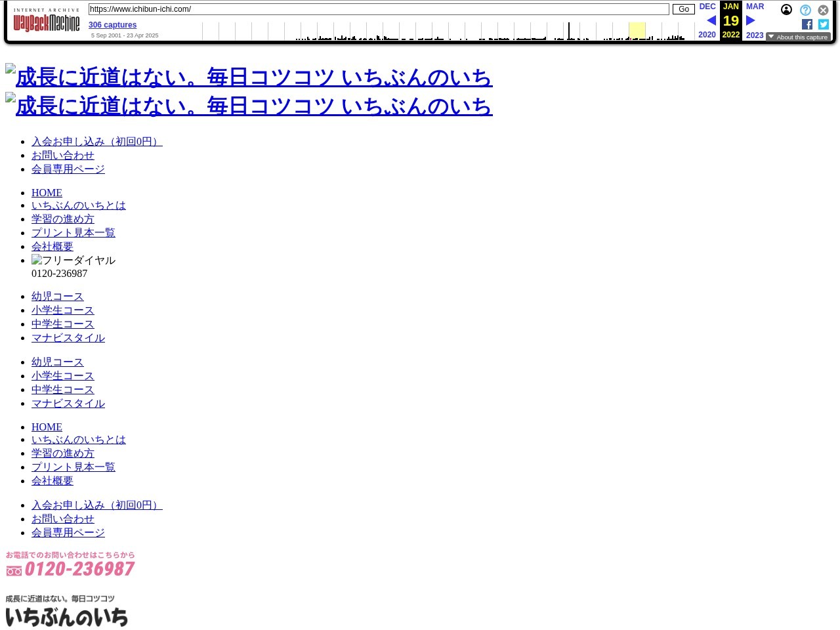This screenshot has height=630, width=840.
Task: Click the Go button
Action: [683, 9]
